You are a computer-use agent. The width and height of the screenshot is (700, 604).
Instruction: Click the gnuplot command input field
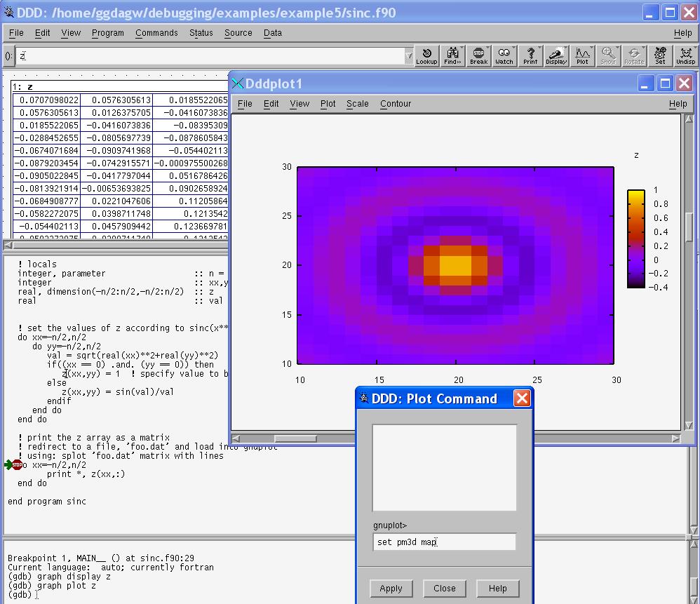click(x=444, y=542)
